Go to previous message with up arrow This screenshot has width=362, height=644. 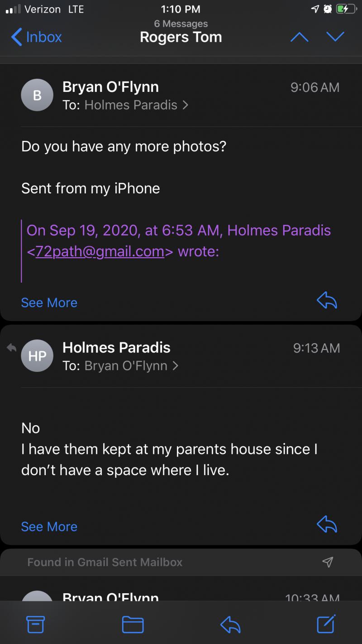click(x=299, y=37)
